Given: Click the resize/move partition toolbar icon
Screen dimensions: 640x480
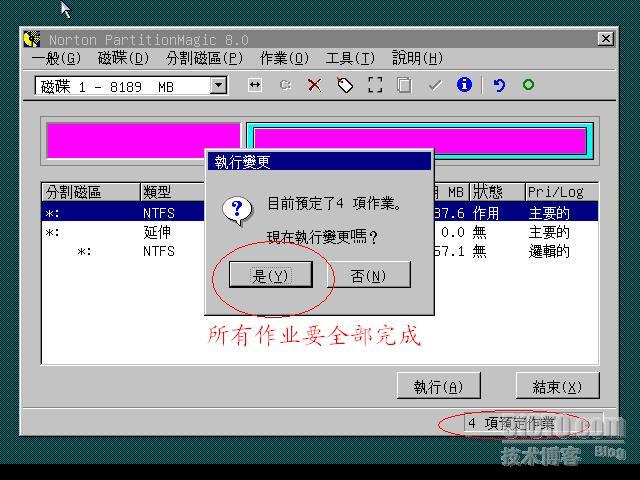Looking at the screenshot, I should (255, 85).
